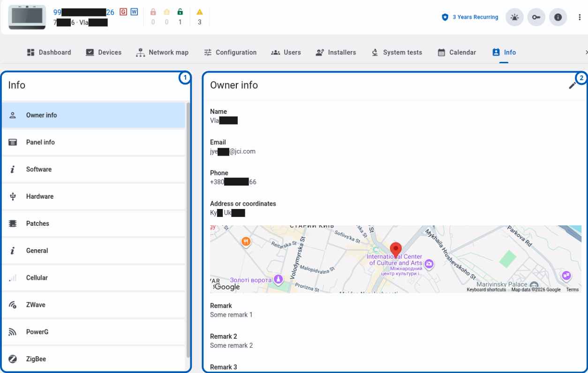Viewport: 588px width, 373px height.
Task: Click the Owner info edit pencil
Action: (x=572, y=85)
